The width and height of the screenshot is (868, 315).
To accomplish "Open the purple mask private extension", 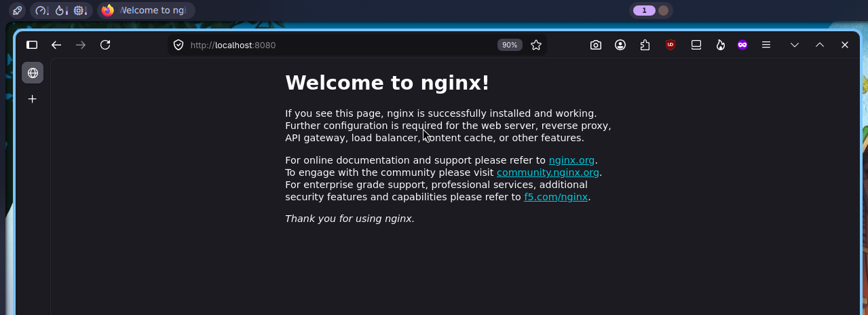I will point(742,45).
